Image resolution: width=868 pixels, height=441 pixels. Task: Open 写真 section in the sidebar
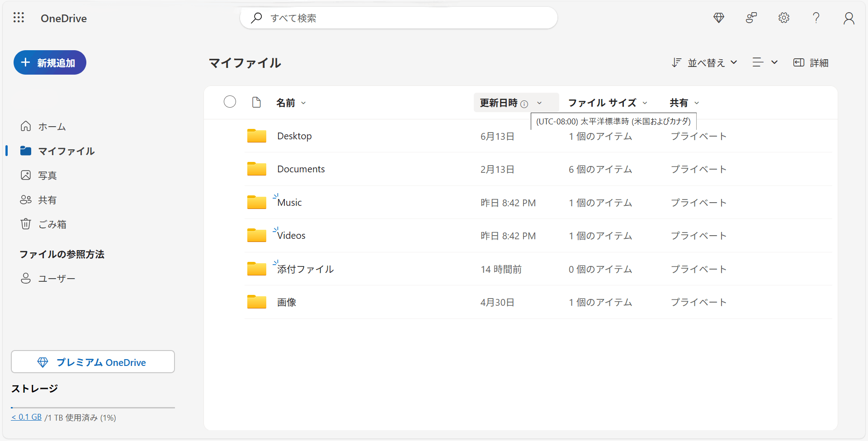(47, 175)
